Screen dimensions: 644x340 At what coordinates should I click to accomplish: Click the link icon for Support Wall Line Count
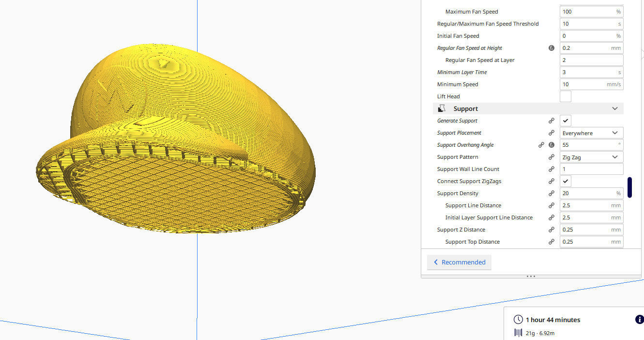click(551, 169)
